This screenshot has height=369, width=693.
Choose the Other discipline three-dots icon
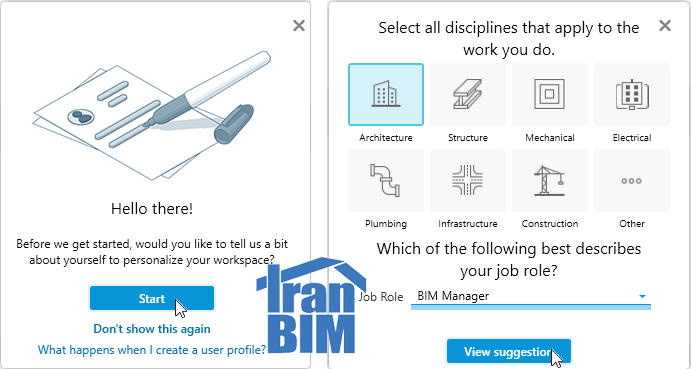tap(632, 180)
